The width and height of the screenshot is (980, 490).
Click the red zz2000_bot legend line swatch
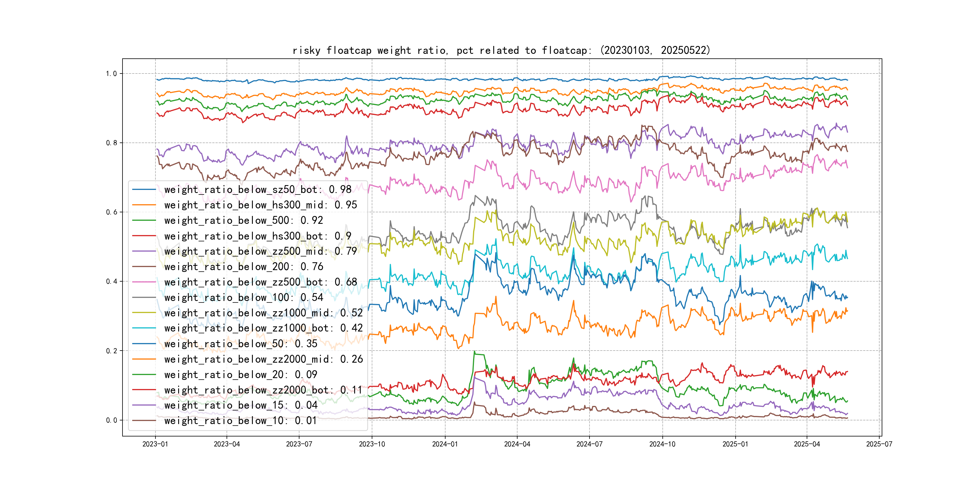144,390
